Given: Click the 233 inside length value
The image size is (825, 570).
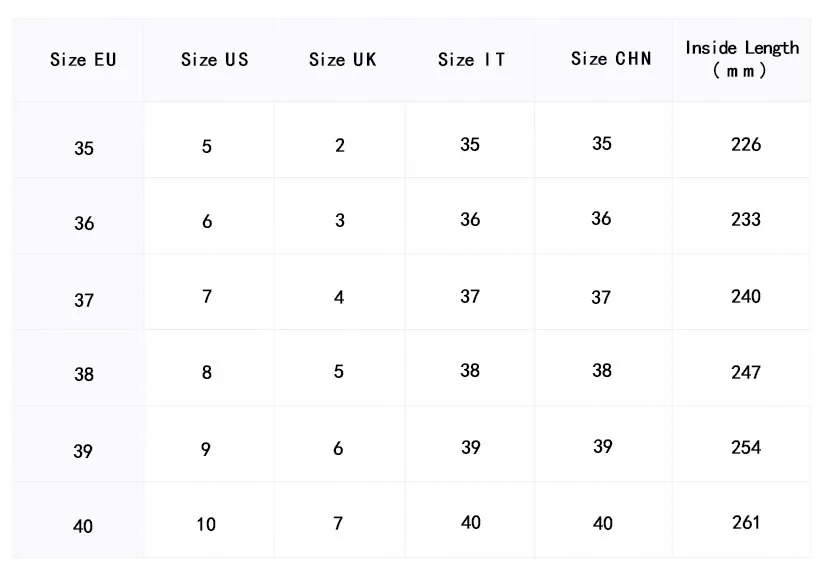Looking at the screenshot, I should click(x=746, y=220).
